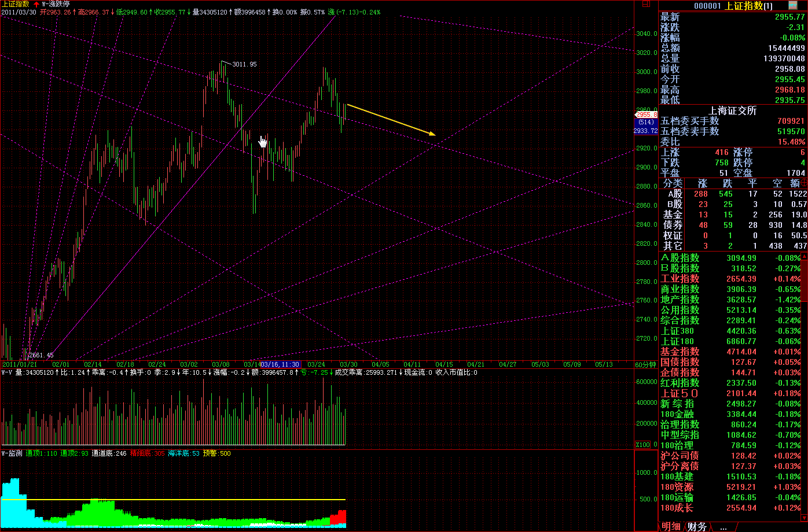Viewport: 808px width, 532px height.
Task: Click the yellow trend arrow on chart
Action: coord(391,119)
